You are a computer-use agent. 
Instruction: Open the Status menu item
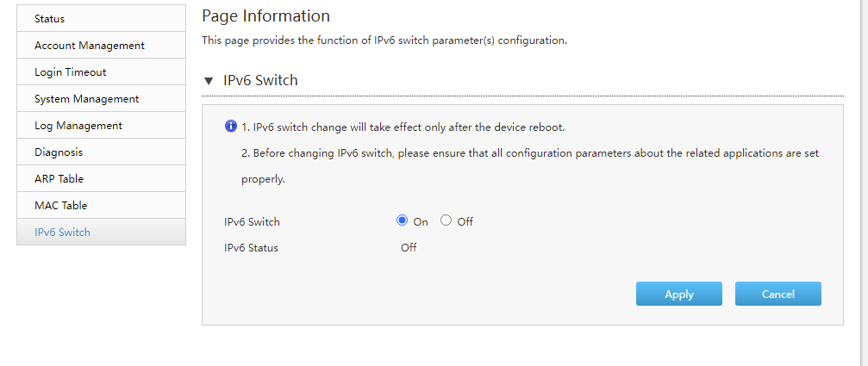pos(102,18)
